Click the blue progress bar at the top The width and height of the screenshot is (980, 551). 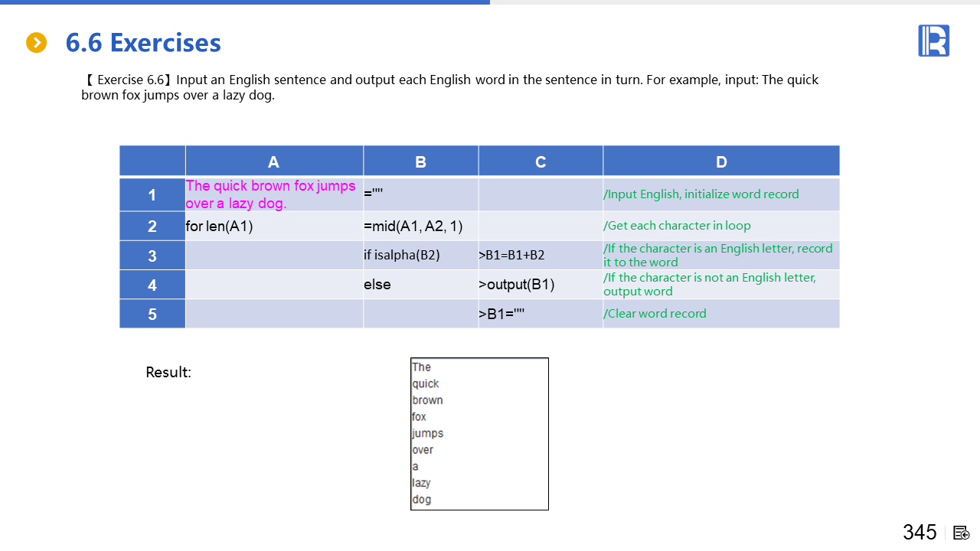coord(245,2)
